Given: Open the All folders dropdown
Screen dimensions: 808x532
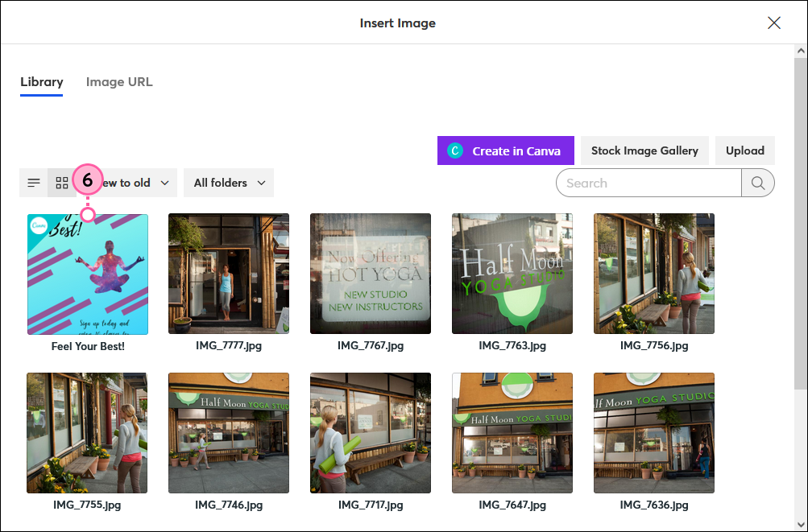Looking at the screenshot, I should tap(229, 183).
